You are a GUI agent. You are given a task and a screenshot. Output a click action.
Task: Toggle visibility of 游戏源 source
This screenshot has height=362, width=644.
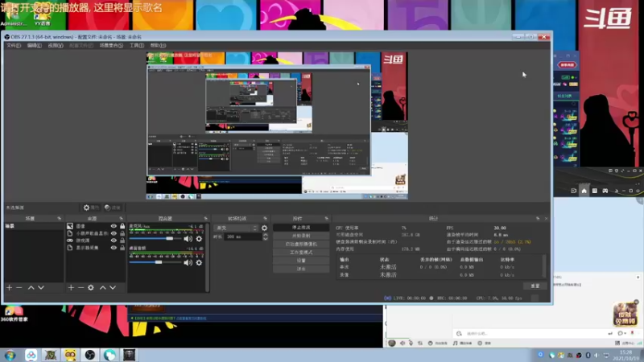tap(114, 241)
